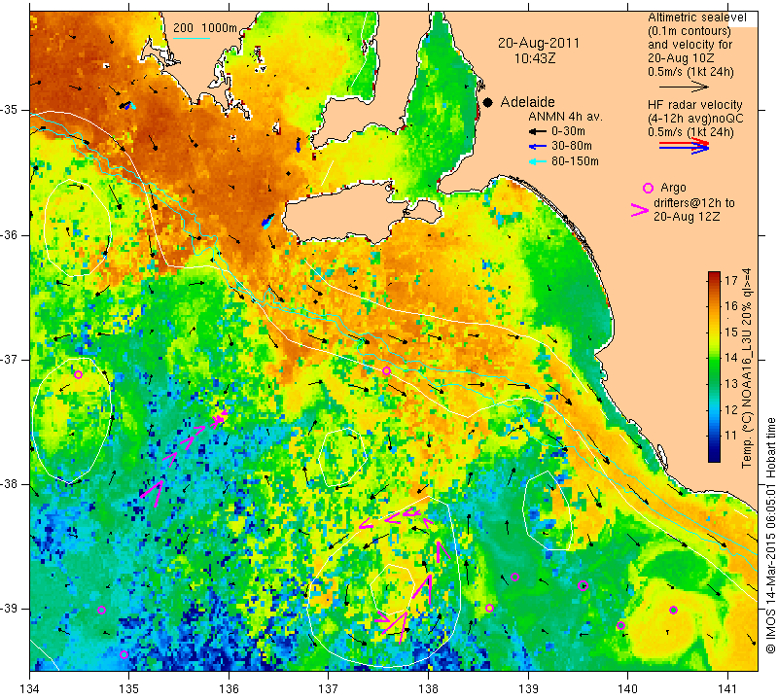Viewport: 778px width, 700px height.
Task: Click longitude axis label 138
Action: [x=428, y=689]
